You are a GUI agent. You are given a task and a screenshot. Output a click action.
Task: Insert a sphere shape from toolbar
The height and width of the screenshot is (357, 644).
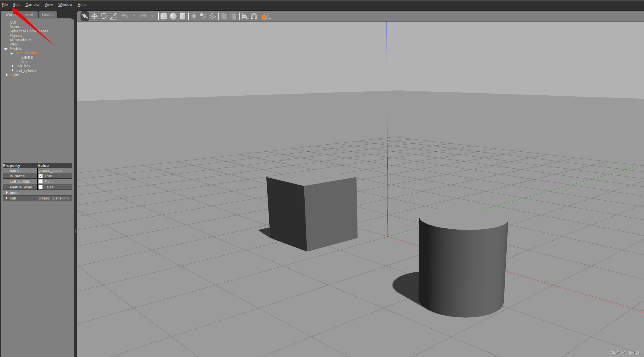pos(173,16)
